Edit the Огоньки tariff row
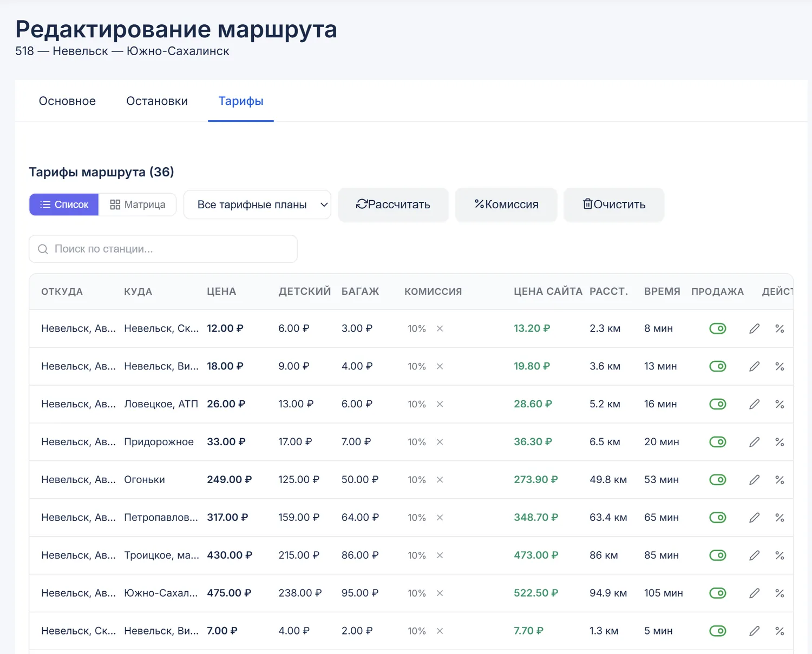The height and width of the screenshot is (654, 812). pos(754,480)
